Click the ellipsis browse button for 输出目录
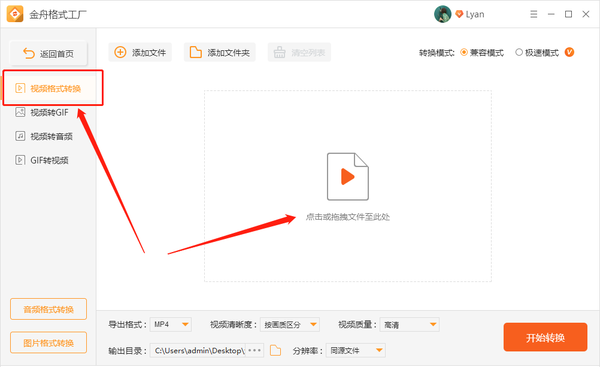The height and width of the screenshot is (367, 600). [x=254, y=350]
